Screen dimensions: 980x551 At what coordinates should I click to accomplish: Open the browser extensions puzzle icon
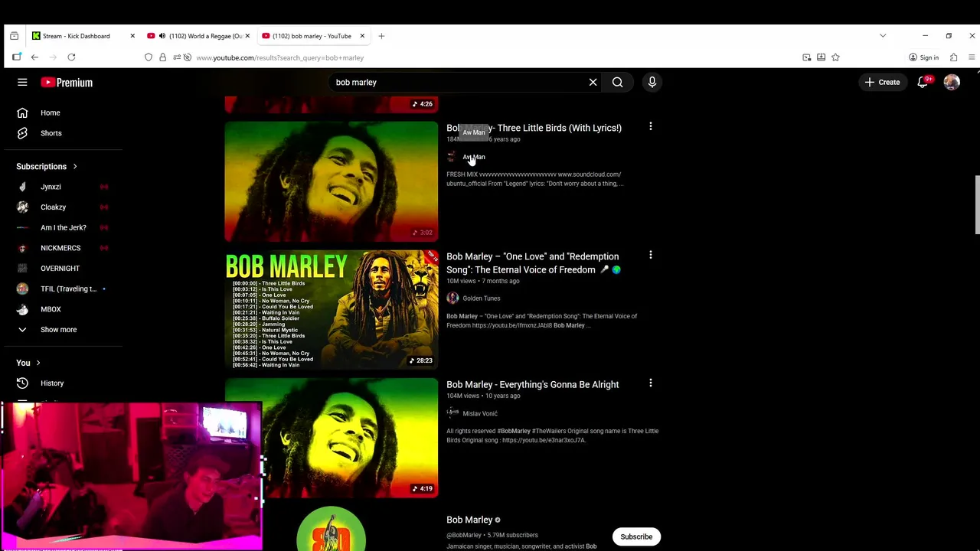(953, 57)
